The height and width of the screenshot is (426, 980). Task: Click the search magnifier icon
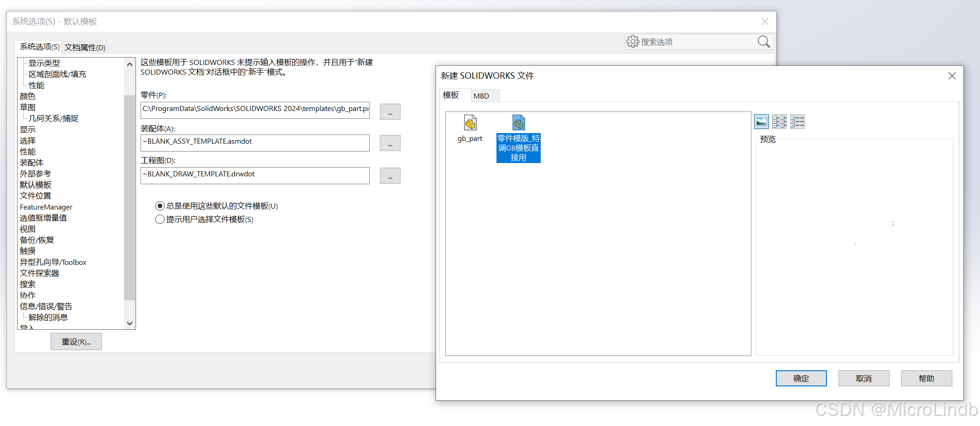(764, 42)
